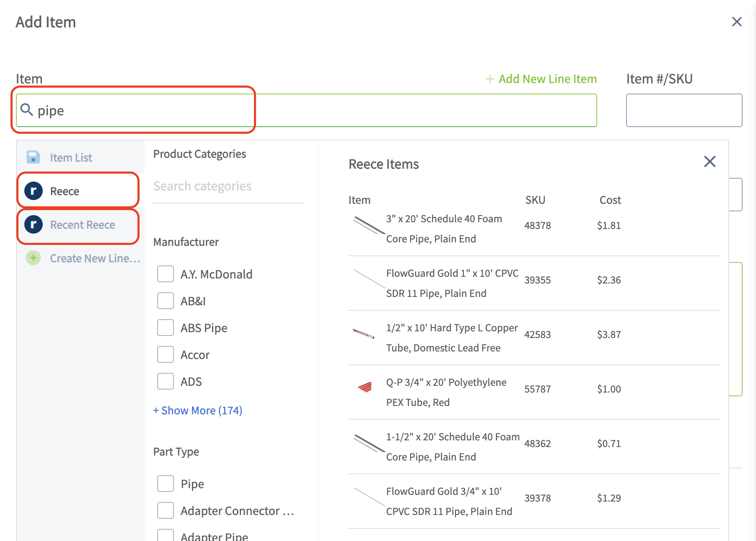Click the Item #/SKU input field

[684, 110]
